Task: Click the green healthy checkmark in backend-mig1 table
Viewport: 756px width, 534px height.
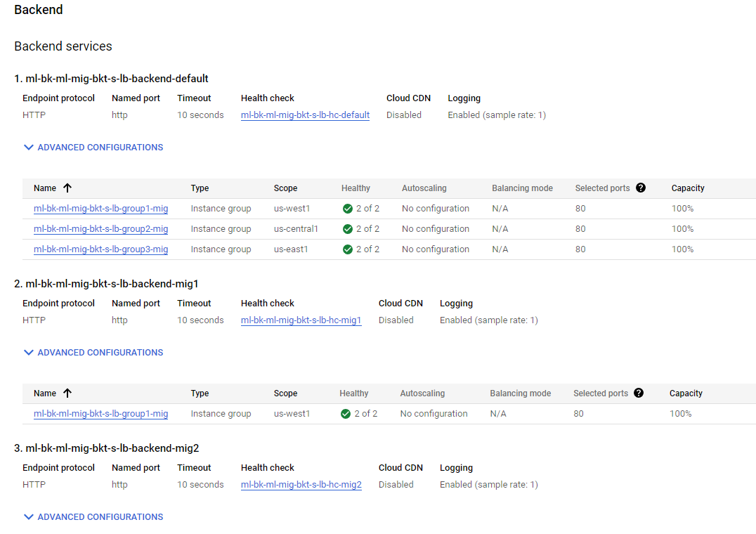Action: pyautogui.click(x=346, y=414)
